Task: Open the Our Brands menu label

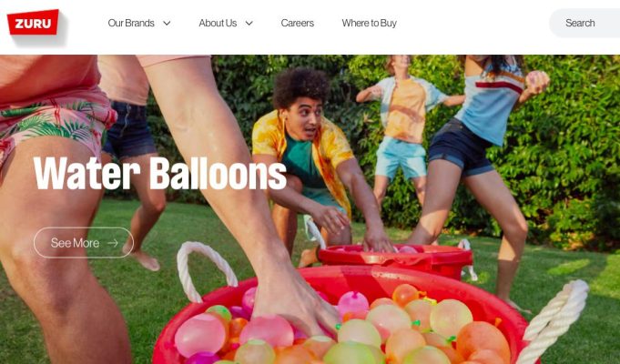Action: point(131,23)
